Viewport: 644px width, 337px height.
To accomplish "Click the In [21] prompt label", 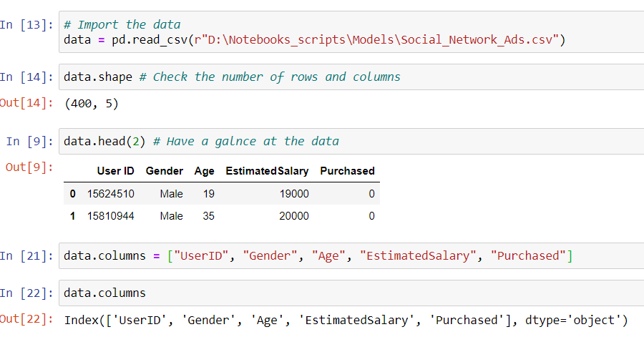I will (x=27, y=255).
